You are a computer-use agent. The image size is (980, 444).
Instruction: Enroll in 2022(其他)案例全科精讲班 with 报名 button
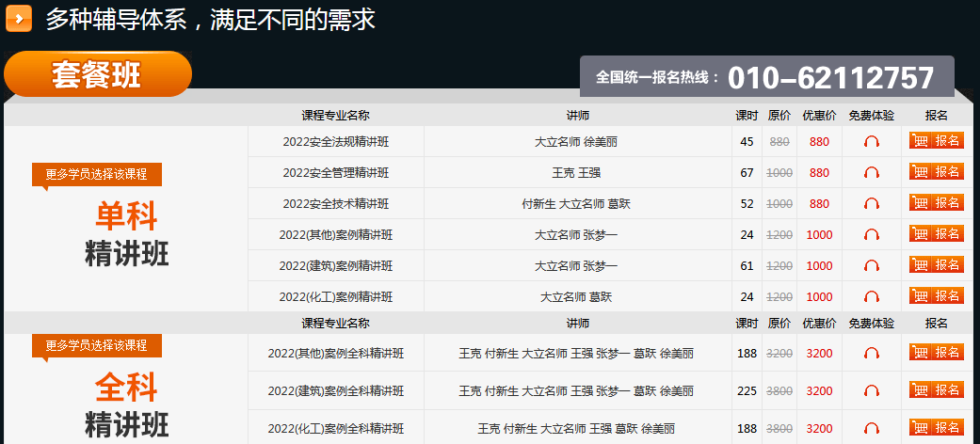pos(937,352)
